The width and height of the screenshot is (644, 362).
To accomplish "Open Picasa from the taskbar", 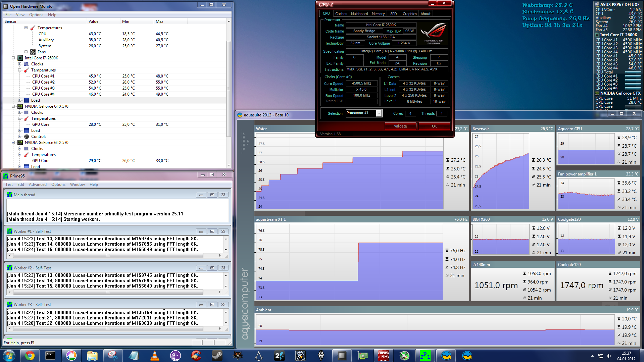I will tap(71, 356).
